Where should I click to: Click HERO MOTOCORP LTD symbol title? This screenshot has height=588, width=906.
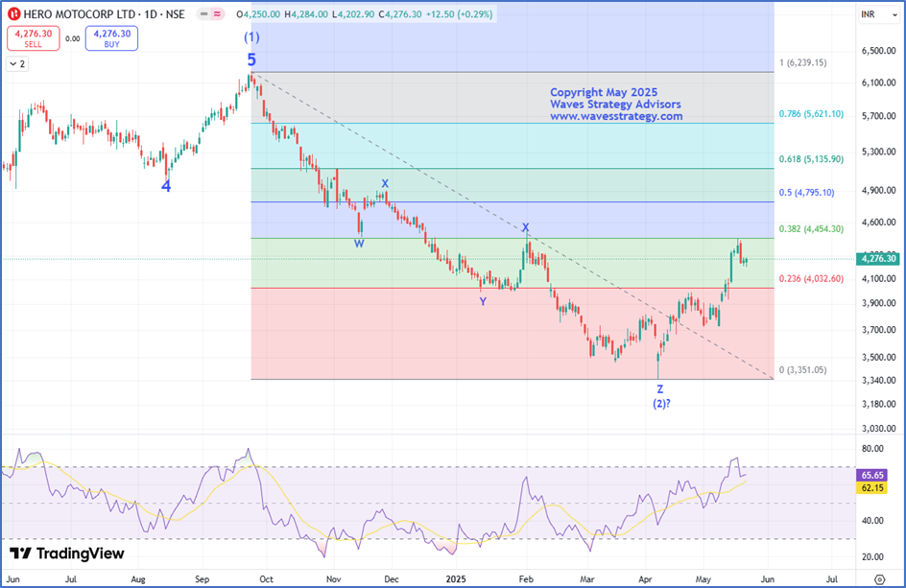tap(80, 13)
